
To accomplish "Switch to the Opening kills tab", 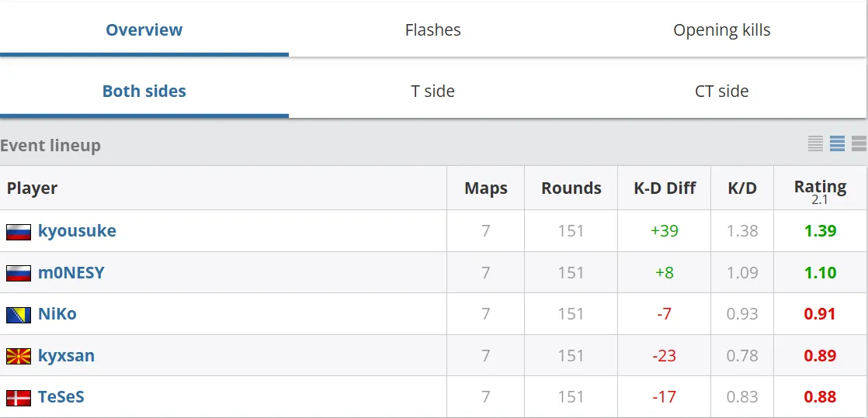I will click(x=722, y=29).
